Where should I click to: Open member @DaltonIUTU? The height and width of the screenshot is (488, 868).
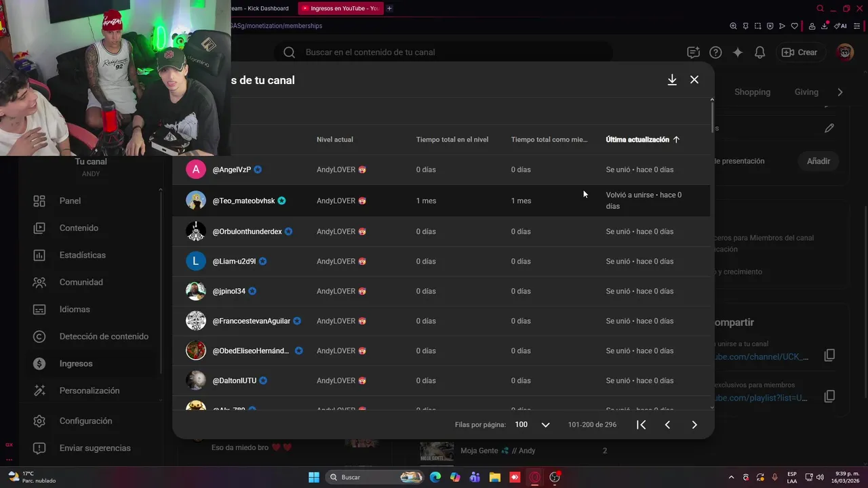[235, 381]
